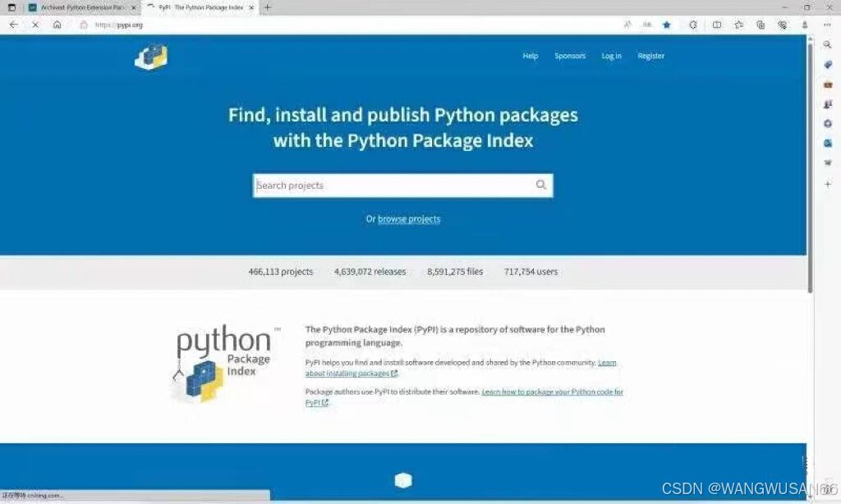Image resolution: width=841 pixels, height=504 pixels.
Task: Click the 4,639,072 releases statistic
Action: [370, 272]
